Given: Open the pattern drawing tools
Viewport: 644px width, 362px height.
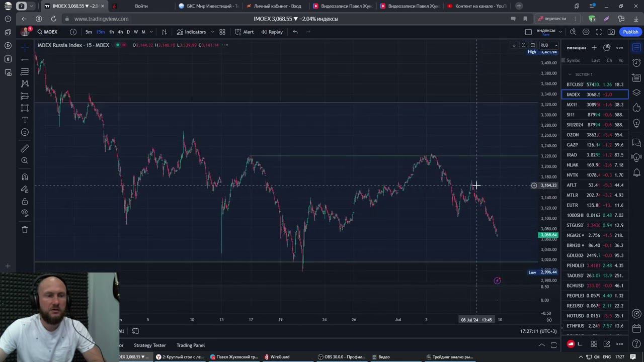Looking at the screenshot, I should point(25,83).
